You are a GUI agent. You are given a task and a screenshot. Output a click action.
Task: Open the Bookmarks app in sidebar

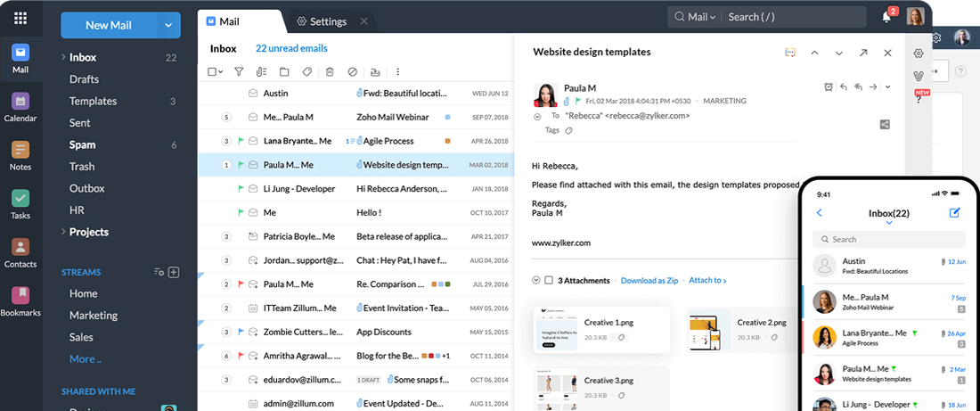[x=20, y=302]
